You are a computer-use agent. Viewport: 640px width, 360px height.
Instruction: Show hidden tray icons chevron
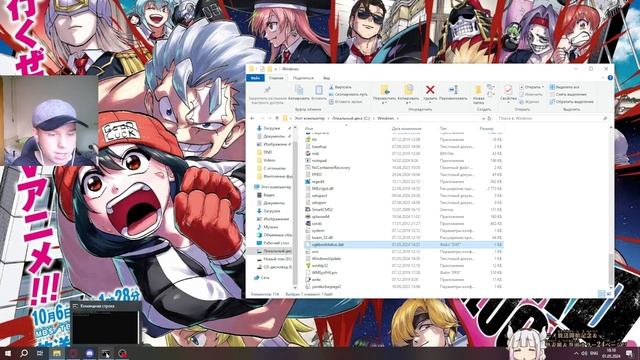[x=577, y=353]
